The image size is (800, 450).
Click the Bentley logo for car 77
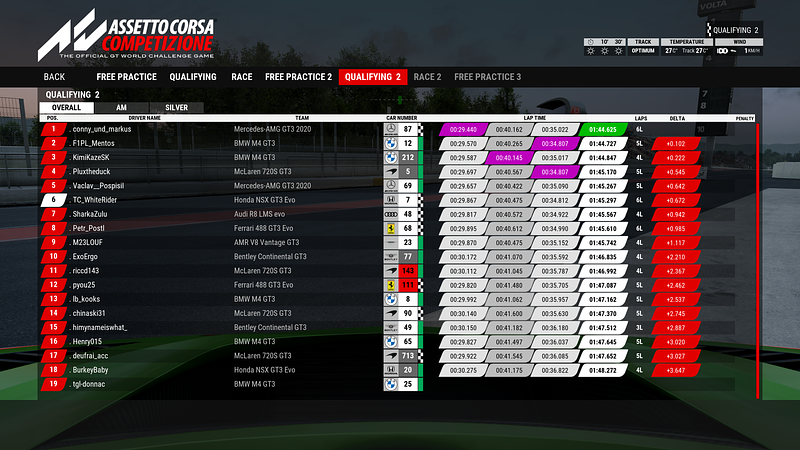click(x=391, y=257)
